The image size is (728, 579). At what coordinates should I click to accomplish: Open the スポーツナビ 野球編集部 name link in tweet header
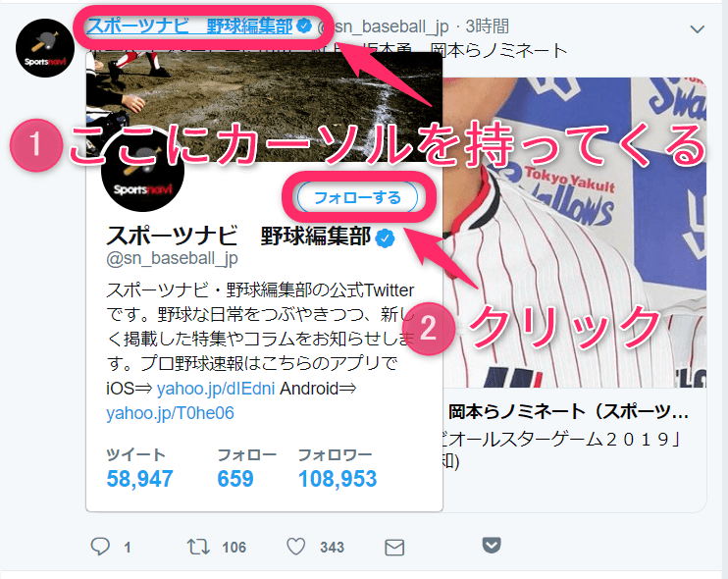pyautogui.click(x=190, y=26)
